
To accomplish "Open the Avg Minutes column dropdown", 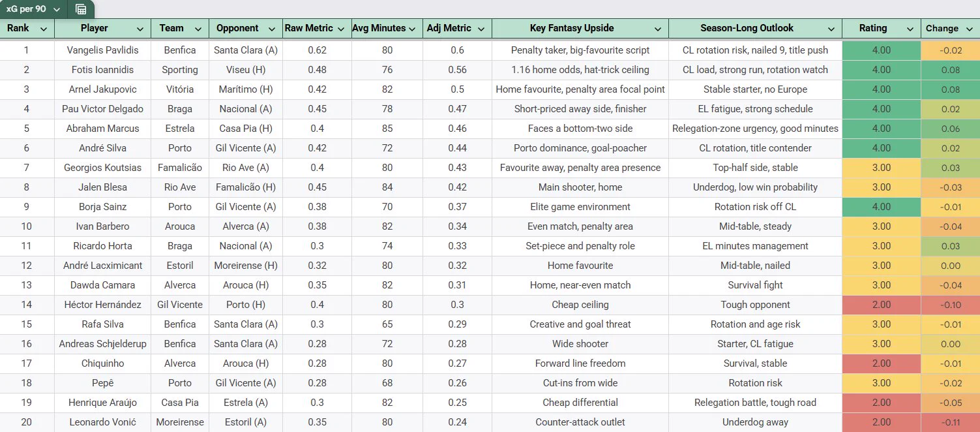I will [x=412, y=29].
